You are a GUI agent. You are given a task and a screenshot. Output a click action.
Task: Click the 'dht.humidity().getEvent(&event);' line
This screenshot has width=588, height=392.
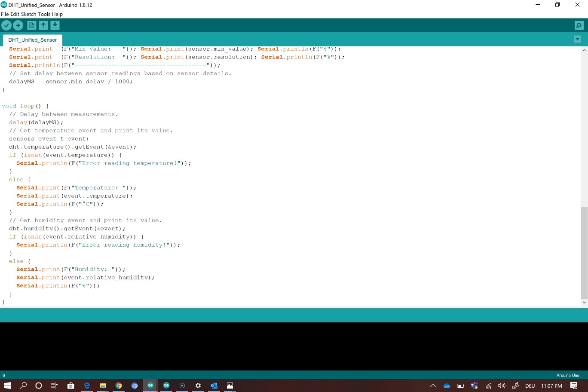[x=67, y=229]
